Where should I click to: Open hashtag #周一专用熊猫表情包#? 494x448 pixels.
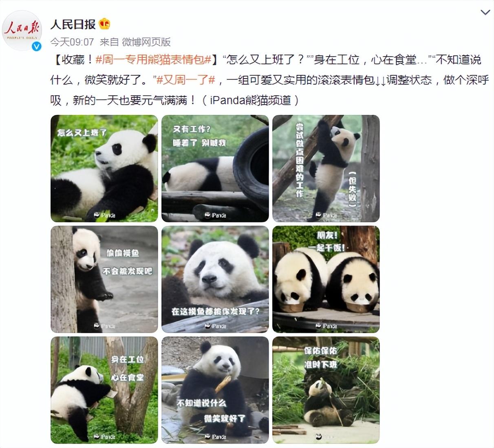pyautogui.click(x=153, y=60)
